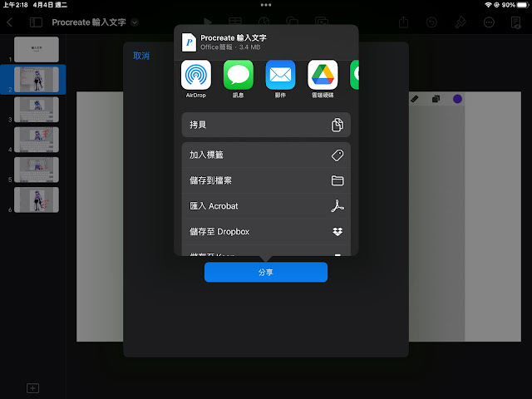Tap the 拷貝 copy action

266,125
